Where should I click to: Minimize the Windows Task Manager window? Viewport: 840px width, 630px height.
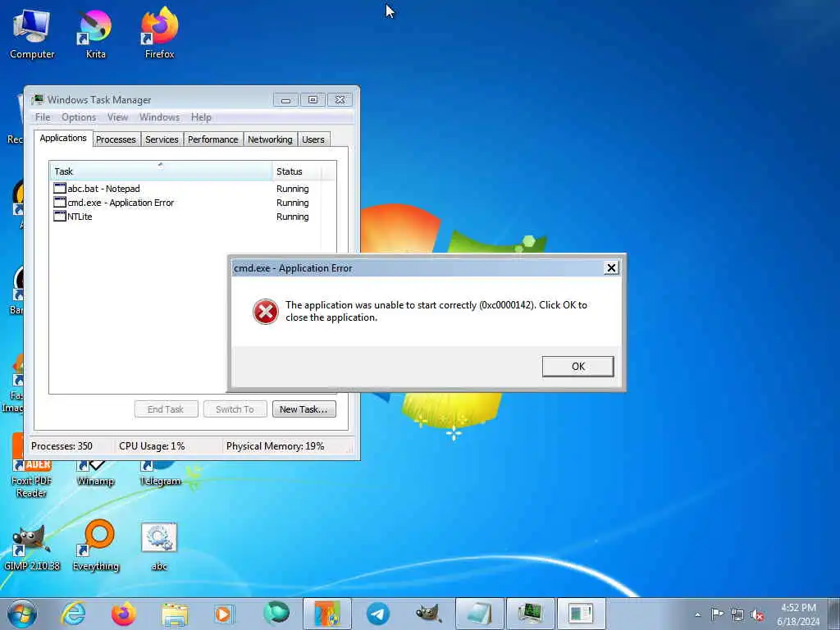click(x=285, y=99)
